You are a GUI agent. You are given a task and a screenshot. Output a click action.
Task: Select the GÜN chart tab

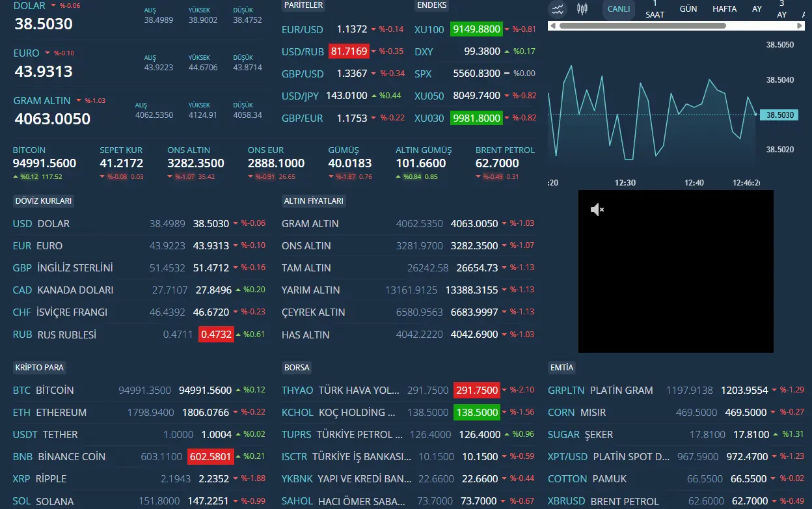pos(688,9)
